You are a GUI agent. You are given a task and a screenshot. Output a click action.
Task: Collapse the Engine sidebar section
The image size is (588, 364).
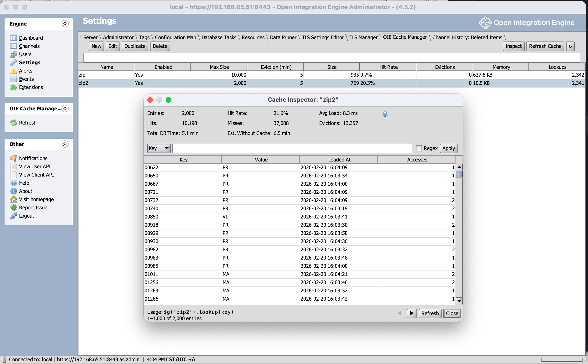[65, 23]
